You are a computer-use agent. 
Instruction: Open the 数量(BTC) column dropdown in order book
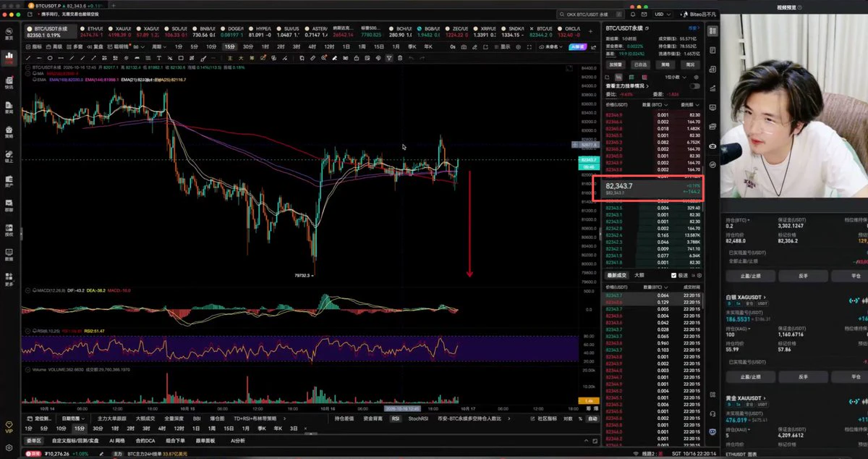click(x=654, y=104)
